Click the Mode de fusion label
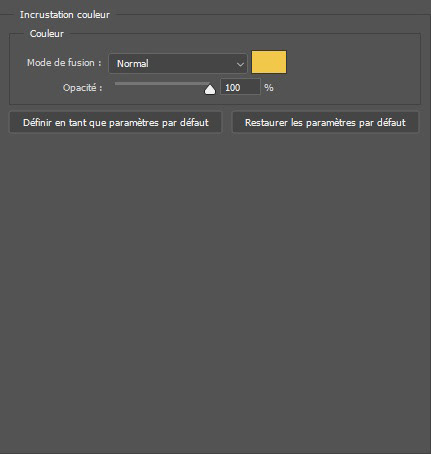The width and height of the screenshot is (431, 454). pos(64,63)
